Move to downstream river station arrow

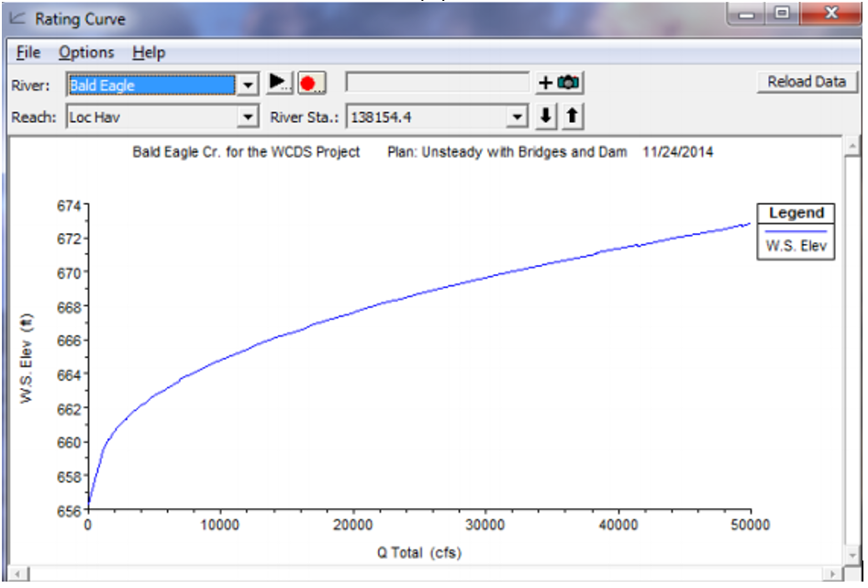point(547,116)
